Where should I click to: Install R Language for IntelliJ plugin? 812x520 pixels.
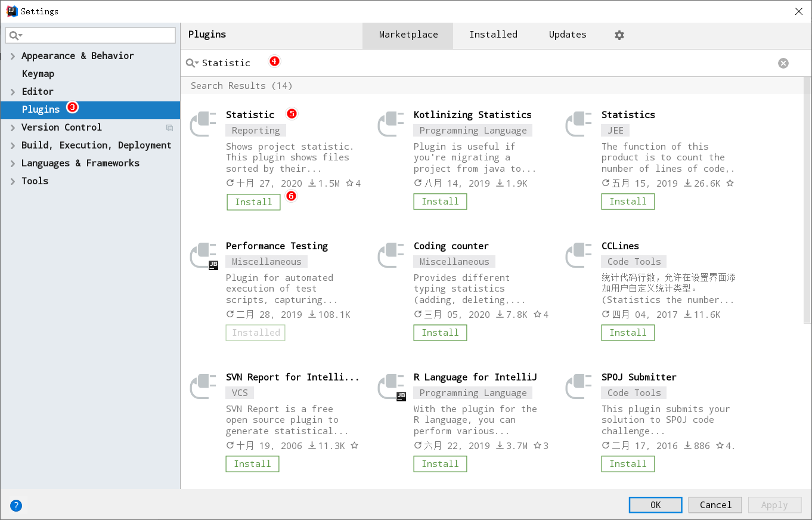pyautogui.click(x=440, y=464)
